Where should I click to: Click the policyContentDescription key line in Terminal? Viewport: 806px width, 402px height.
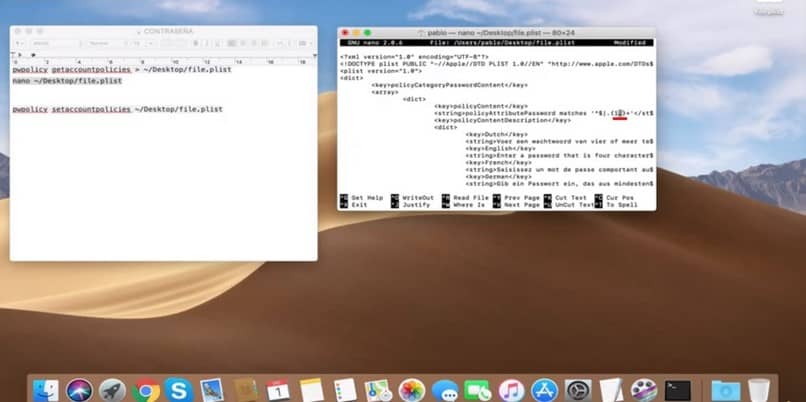tap(502, 120)
